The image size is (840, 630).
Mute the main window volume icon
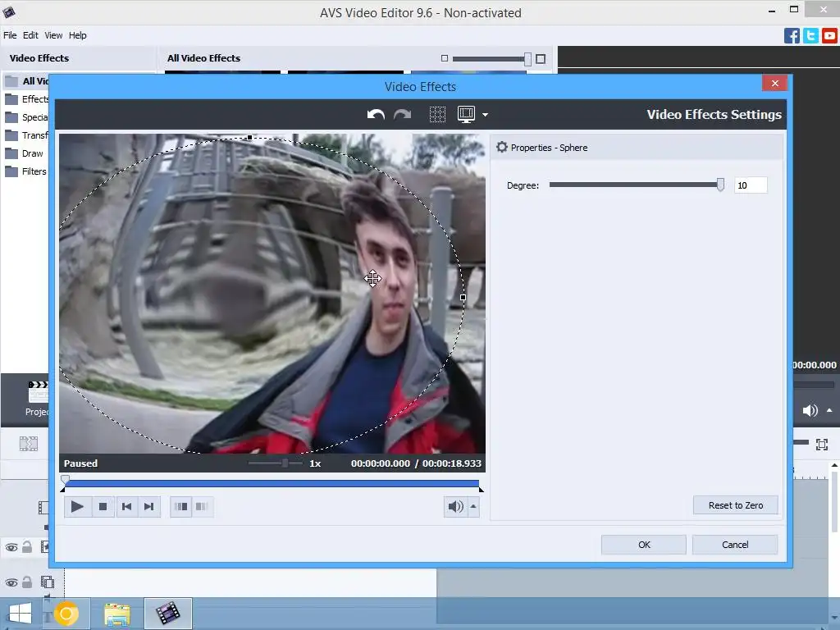tap(810, 410)
